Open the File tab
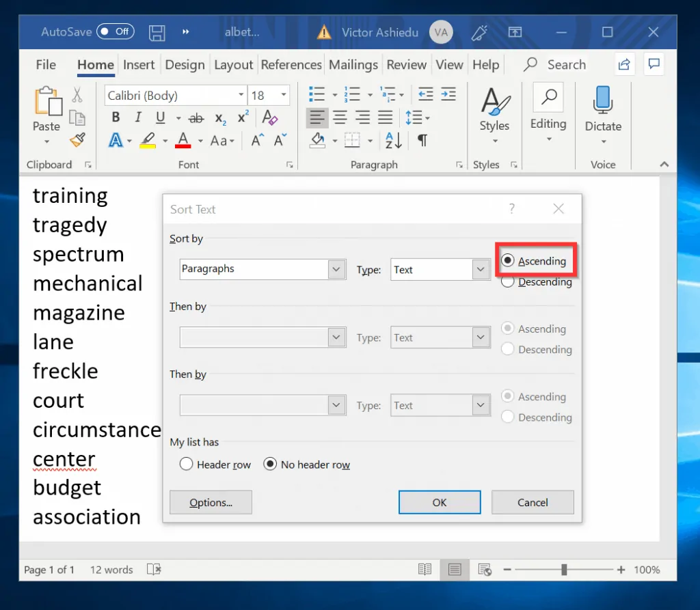The height and width of the screenshot is (610, 700). pyautogui.click(x=46, y=65)
